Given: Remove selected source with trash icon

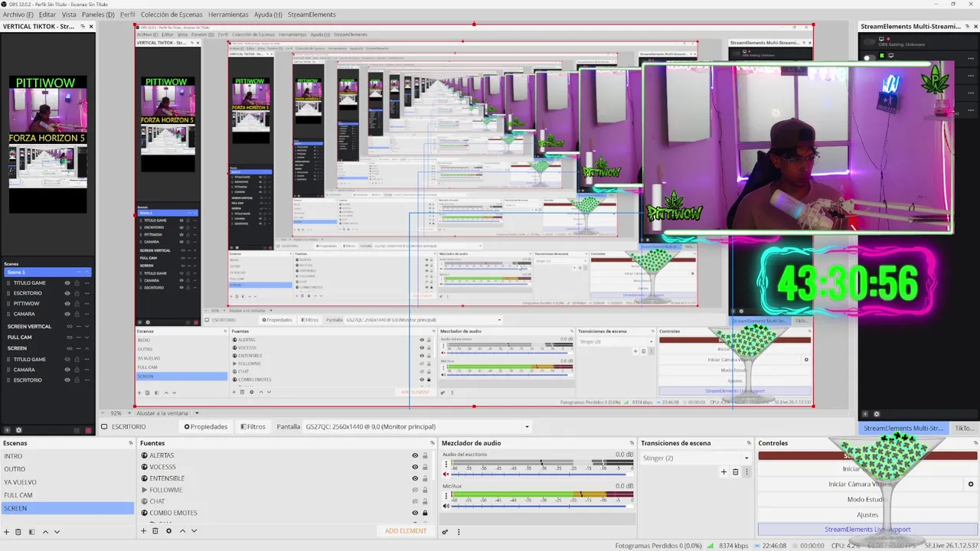Looking at the screenshot, I should pos(155,531).
